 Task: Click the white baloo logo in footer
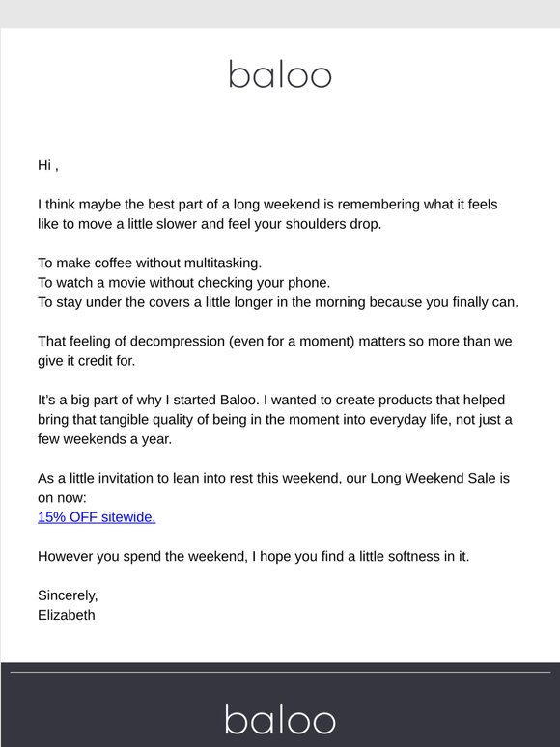tap(280, 719)
